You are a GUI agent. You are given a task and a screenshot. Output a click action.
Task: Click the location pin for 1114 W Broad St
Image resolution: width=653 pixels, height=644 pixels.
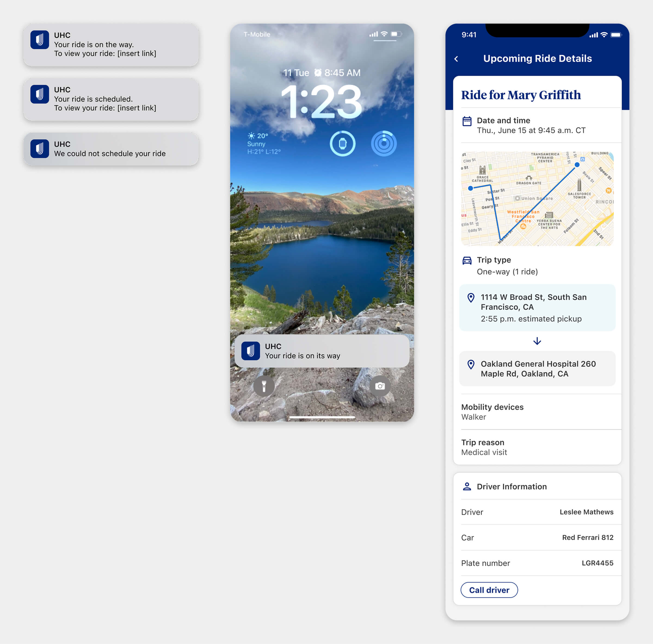[x=470, y=298]
